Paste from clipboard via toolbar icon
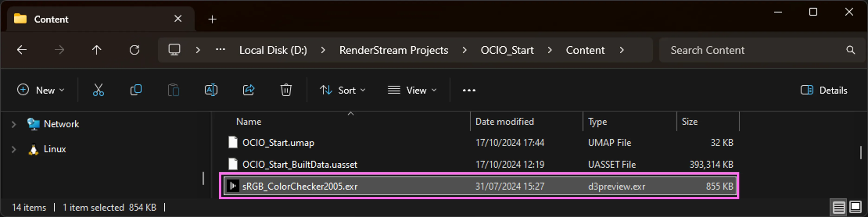 (x=174, y=90)
